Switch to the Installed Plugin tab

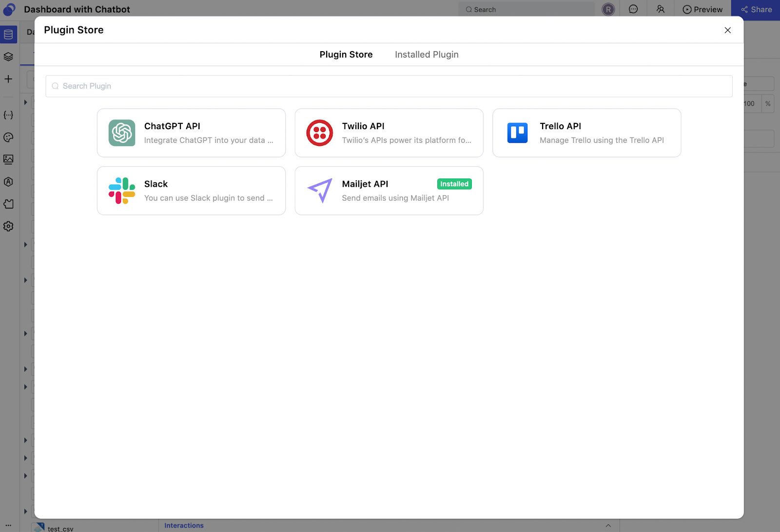pyautogui.click(x=427, y=55)
